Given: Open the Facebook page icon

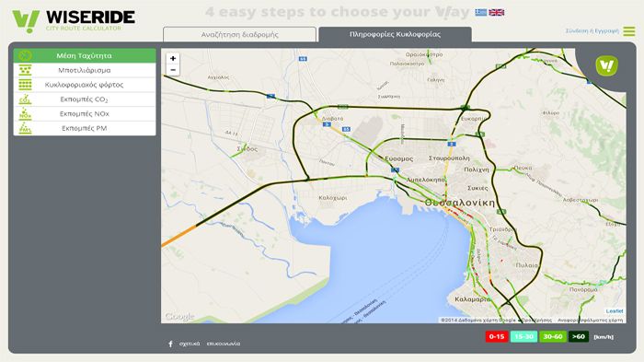Looking at the screenshot, I should 170,344.
